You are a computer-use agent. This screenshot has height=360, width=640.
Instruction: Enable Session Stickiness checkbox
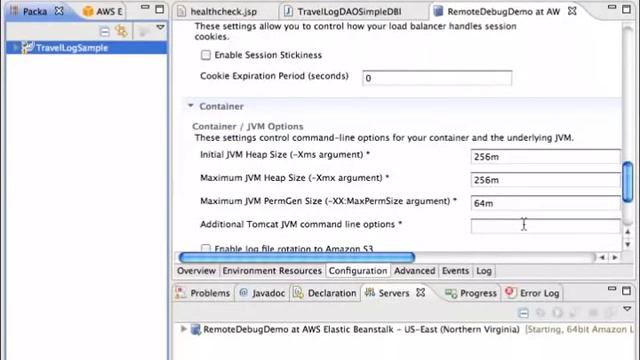pos(206,55)
